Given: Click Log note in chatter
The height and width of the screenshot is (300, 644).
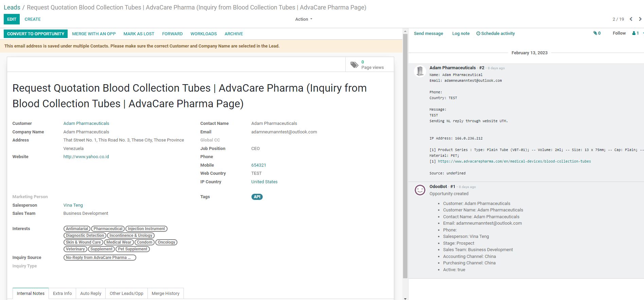Looking at the screenshot, I should click(x=461, y=33).
